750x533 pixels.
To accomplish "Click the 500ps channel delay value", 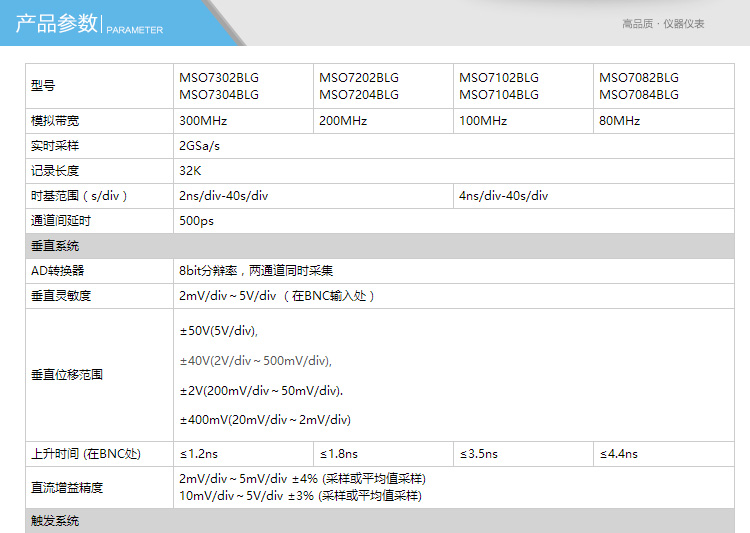I will pyautogui.click(x=196, y=221).
